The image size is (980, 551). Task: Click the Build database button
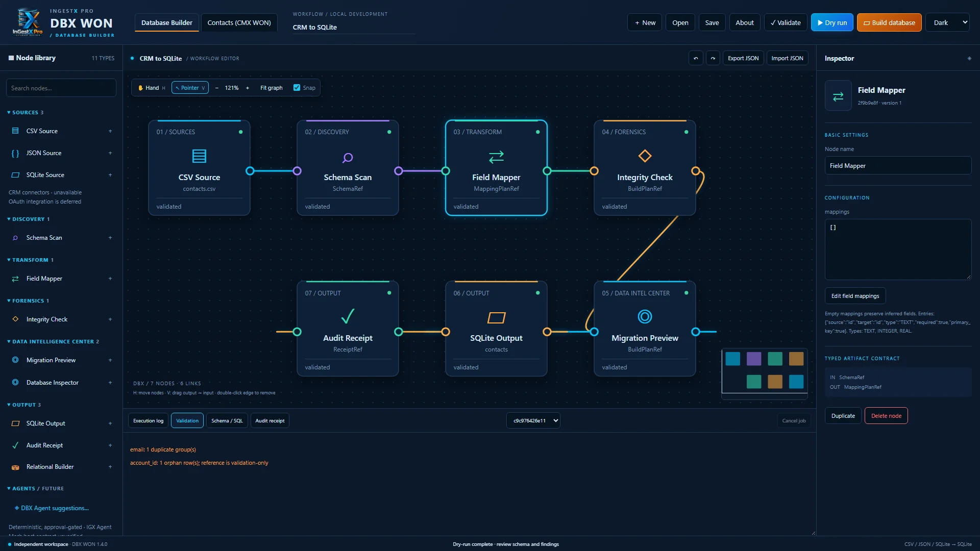(x=889, y=22)
